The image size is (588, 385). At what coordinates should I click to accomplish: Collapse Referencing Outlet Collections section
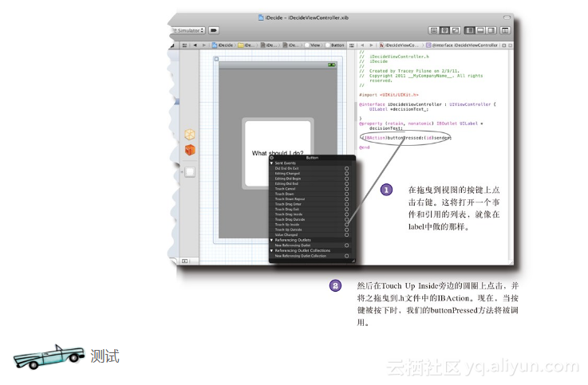pyautogui.click(x=272, y=250)
